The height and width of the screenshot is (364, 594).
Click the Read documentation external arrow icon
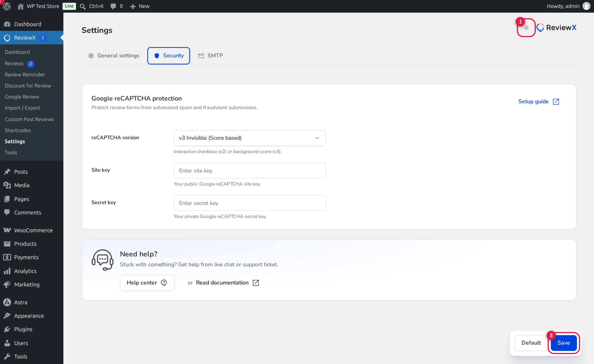point(256,283)
